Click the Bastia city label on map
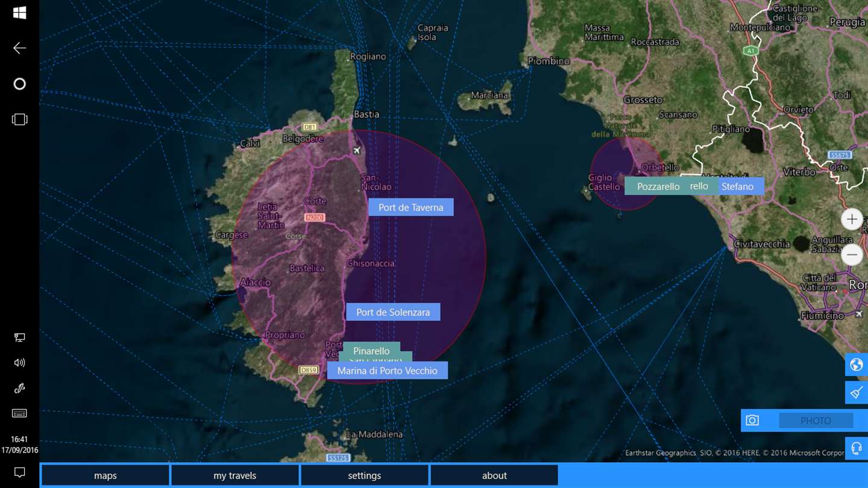The height and width of the screenshot is (488, 868). 366,114
